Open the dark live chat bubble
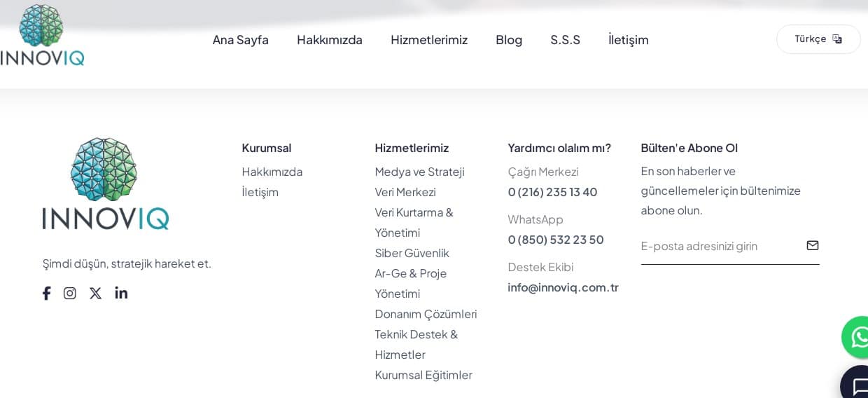 click(857, 384)
